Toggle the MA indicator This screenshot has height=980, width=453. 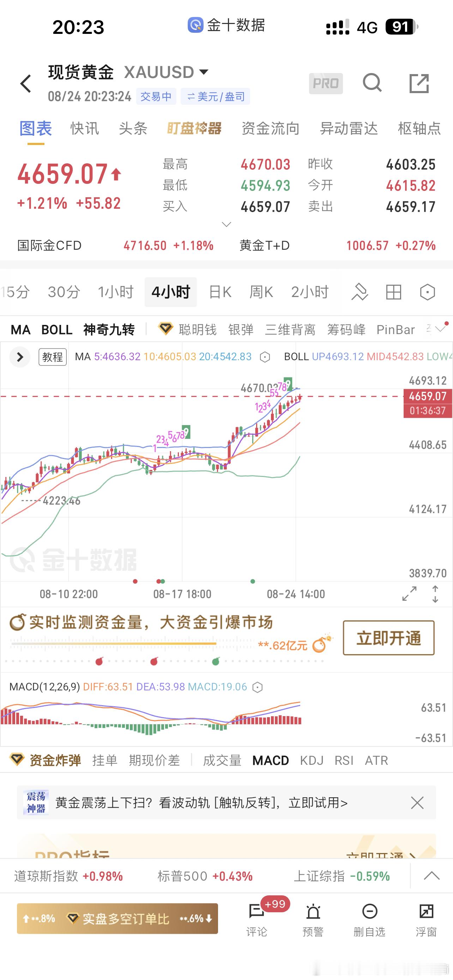20,329
